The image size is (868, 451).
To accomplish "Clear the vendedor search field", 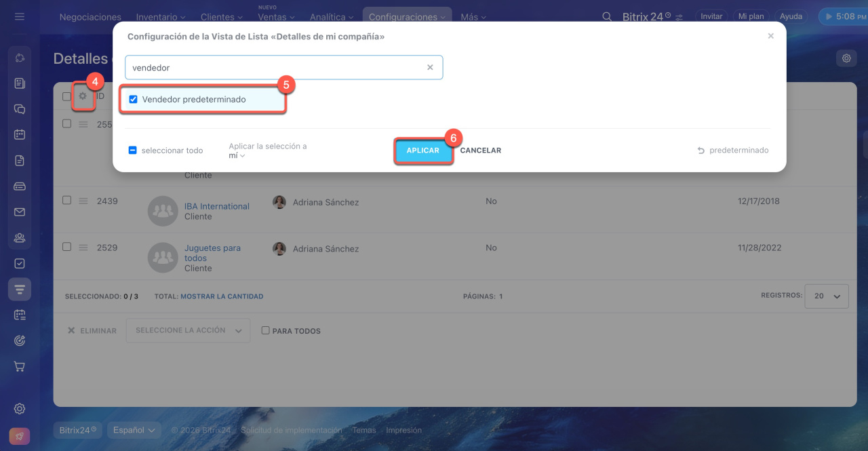I will point(430,68).
